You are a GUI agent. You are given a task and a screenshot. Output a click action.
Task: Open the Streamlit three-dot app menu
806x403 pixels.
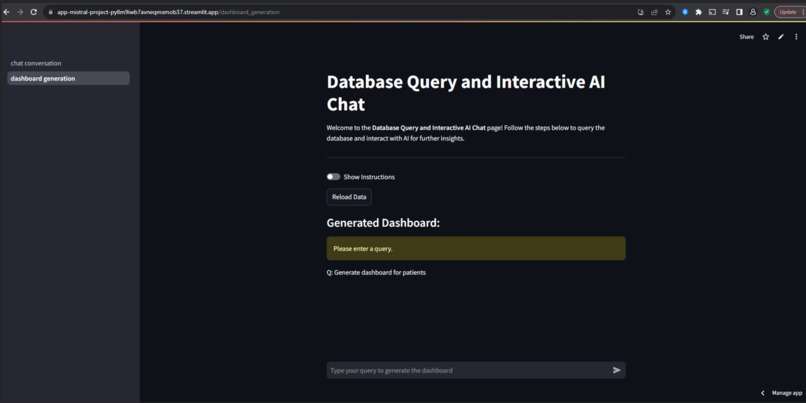pos(796,37)
